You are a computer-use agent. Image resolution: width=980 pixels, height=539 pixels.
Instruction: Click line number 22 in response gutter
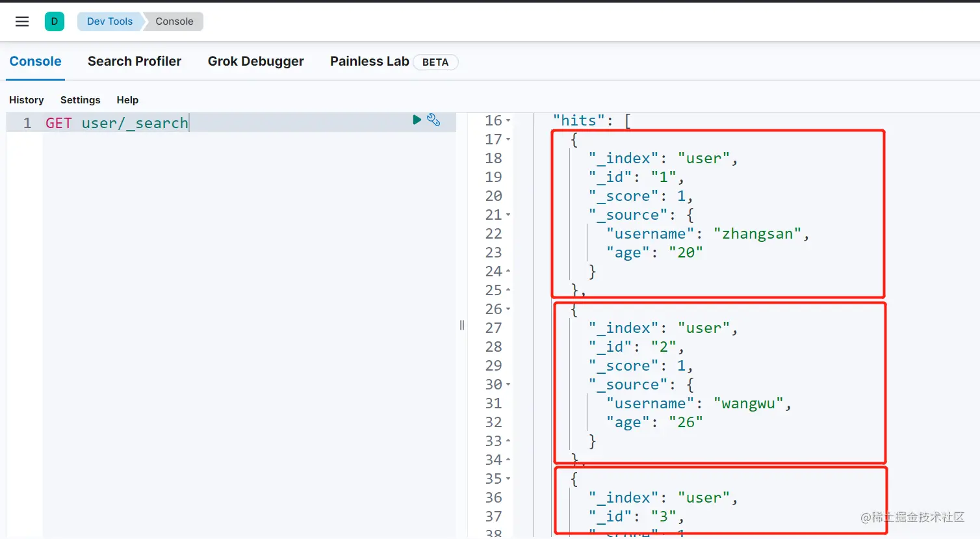(494, 234)
